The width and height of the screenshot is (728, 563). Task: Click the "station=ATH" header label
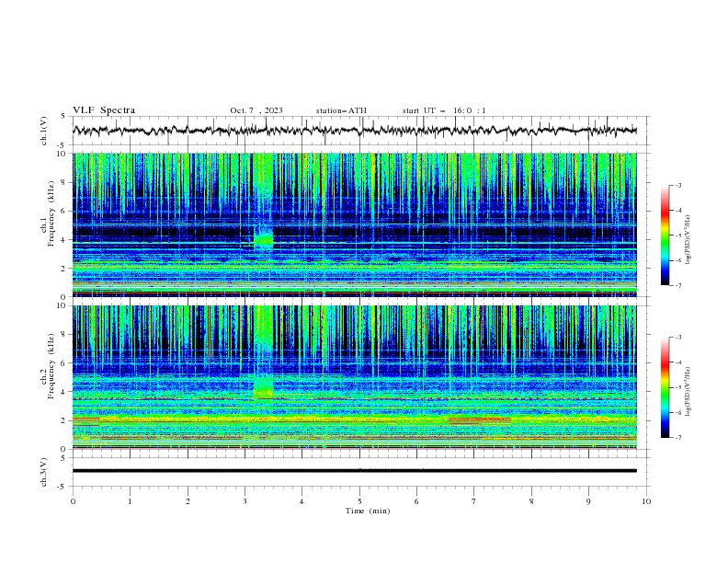(341, 110)
